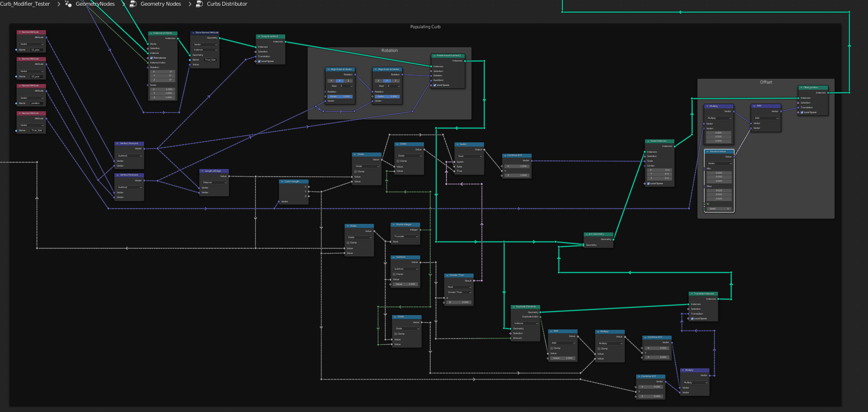Screen dimensions: 868x412
Task: Click Duplicate Index output socket on Duplicate Elements
Action: [x=540, y=317]
